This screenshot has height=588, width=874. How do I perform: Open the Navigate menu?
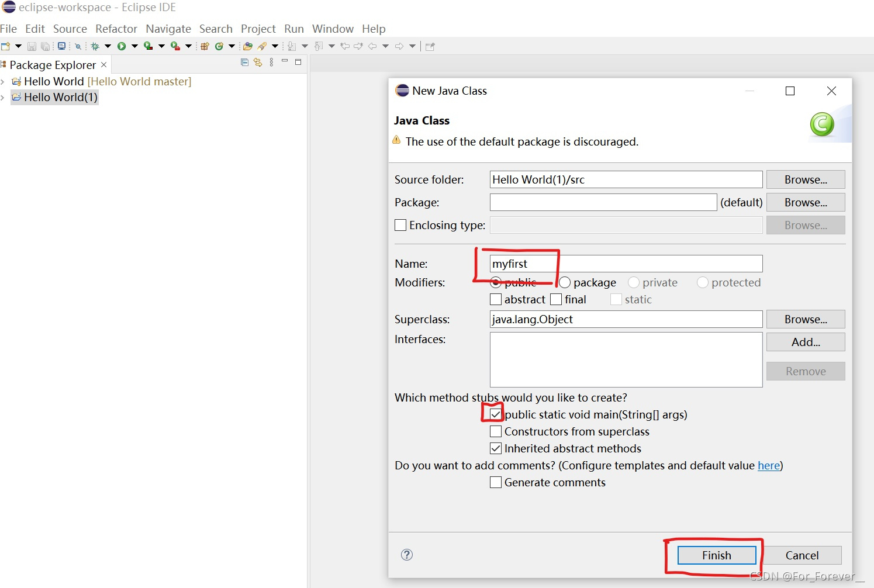tap(168, 29)
